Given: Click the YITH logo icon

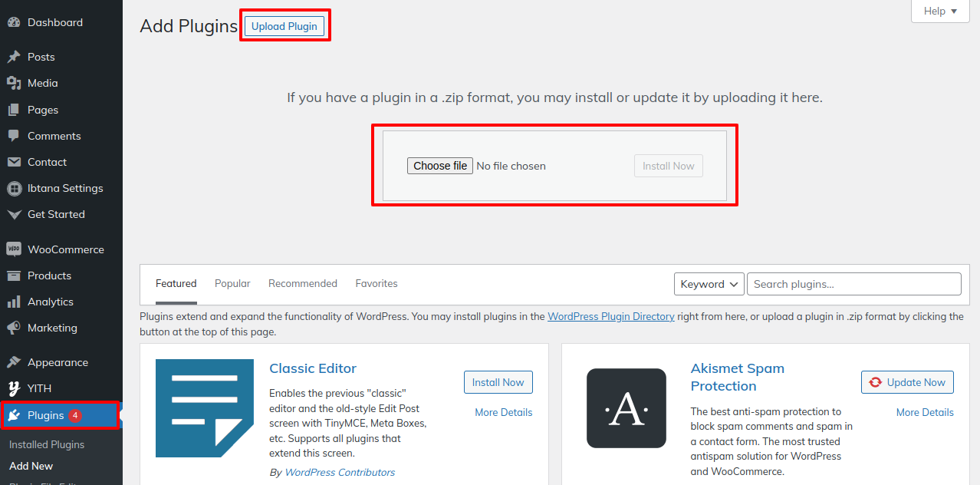Looking at the screenshot, I should 14,388.
